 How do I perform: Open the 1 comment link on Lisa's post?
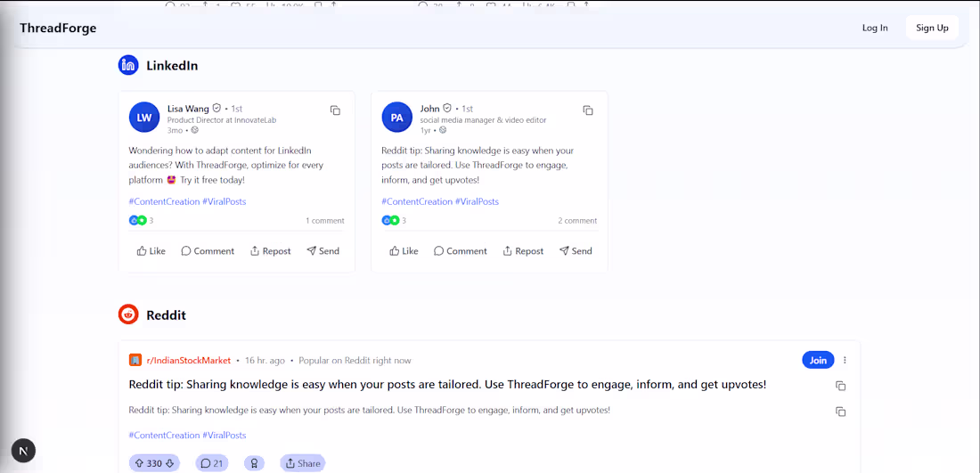[324, 221]
